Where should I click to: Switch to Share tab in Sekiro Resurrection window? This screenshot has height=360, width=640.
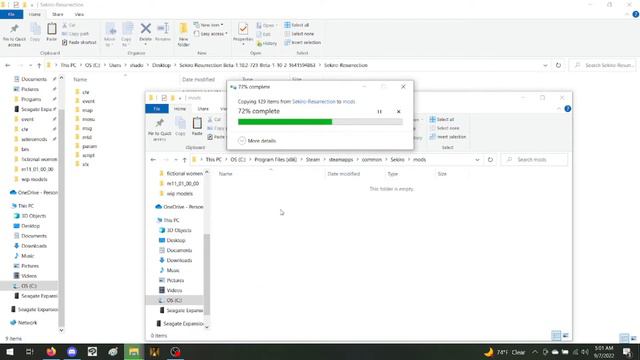click(x=58, y=14)
